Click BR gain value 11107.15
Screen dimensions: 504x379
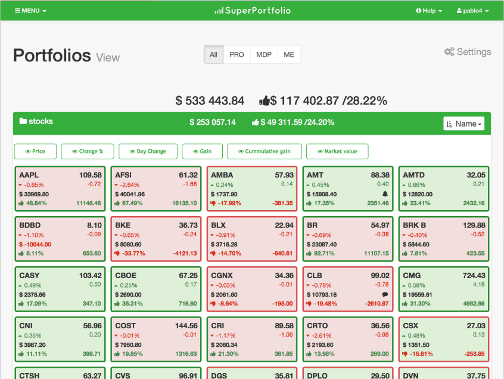tap(376, 253)
